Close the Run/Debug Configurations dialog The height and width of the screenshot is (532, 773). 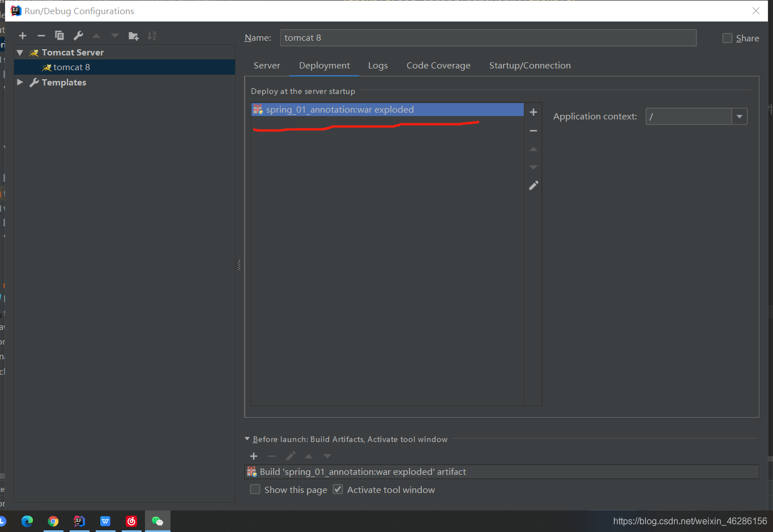click(x=756, y=11)
